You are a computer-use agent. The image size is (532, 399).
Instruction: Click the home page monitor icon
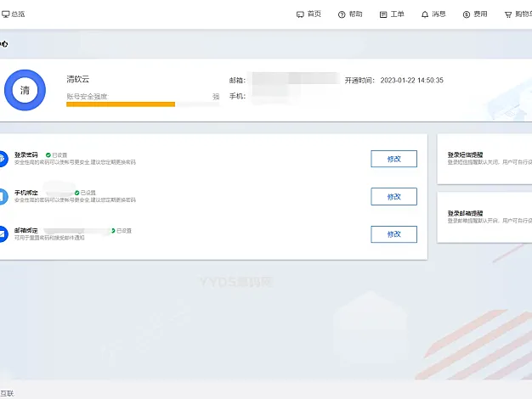tap(300, 14)
